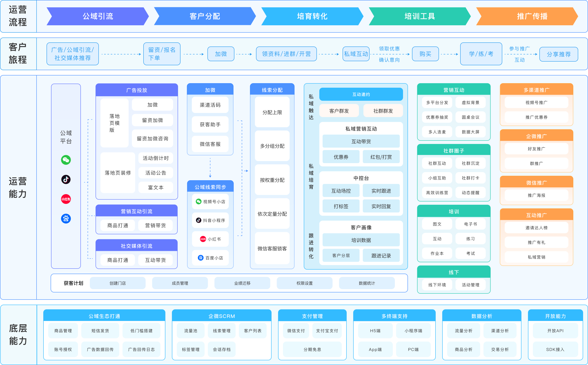Click H5端 under 多终端支持

point(375,331)
